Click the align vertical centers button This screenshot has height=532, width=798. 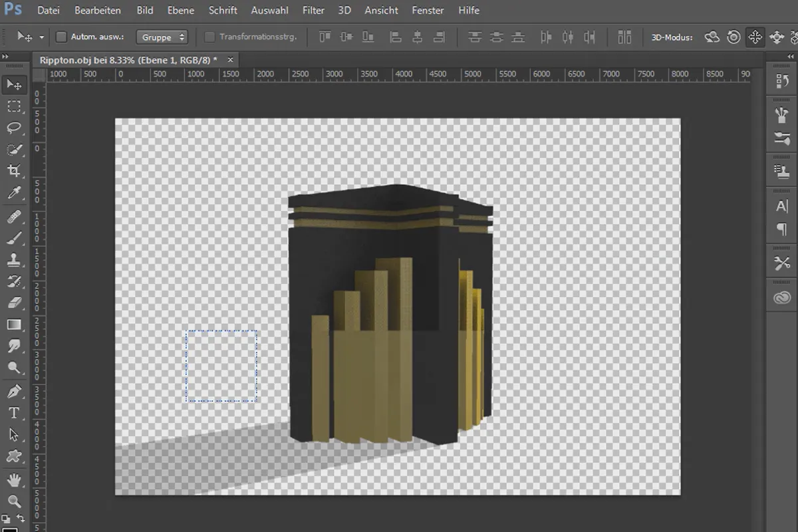(x=346, y=37)
